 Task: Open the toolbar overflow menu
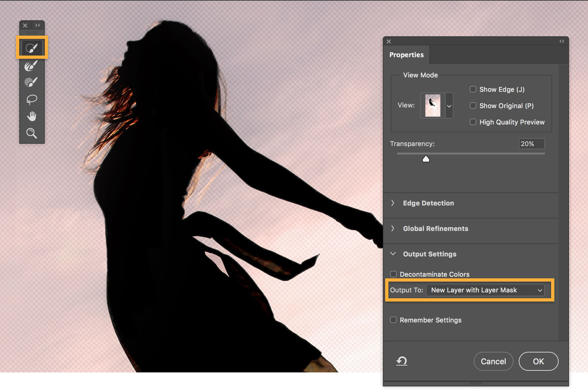coord(38,25)
